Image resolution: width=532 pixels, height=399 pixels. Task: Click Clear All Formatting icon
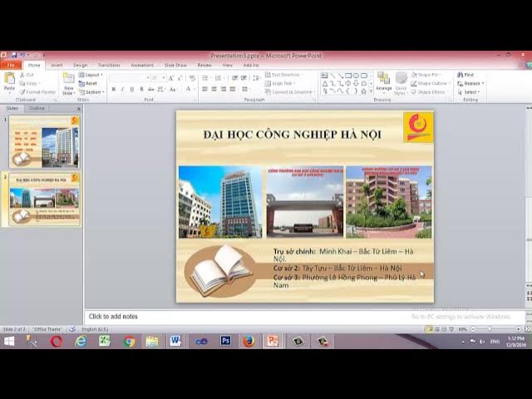[x=192, y=78]
